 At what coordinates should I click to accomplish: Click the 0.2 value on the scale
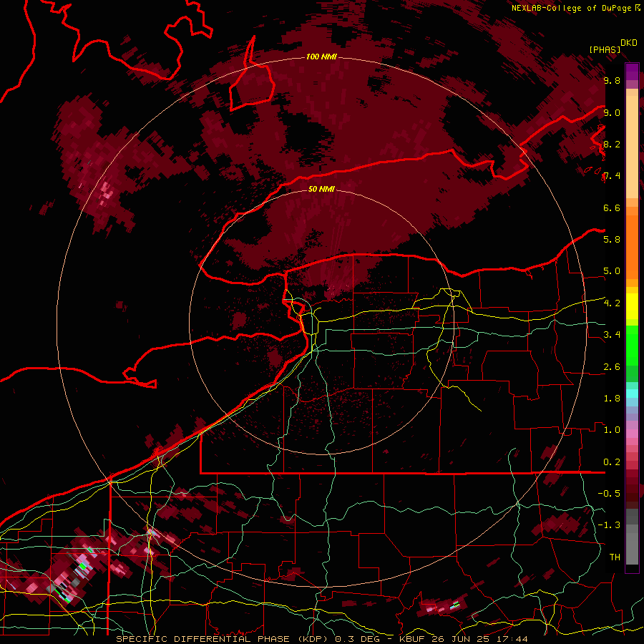[612, 462]
